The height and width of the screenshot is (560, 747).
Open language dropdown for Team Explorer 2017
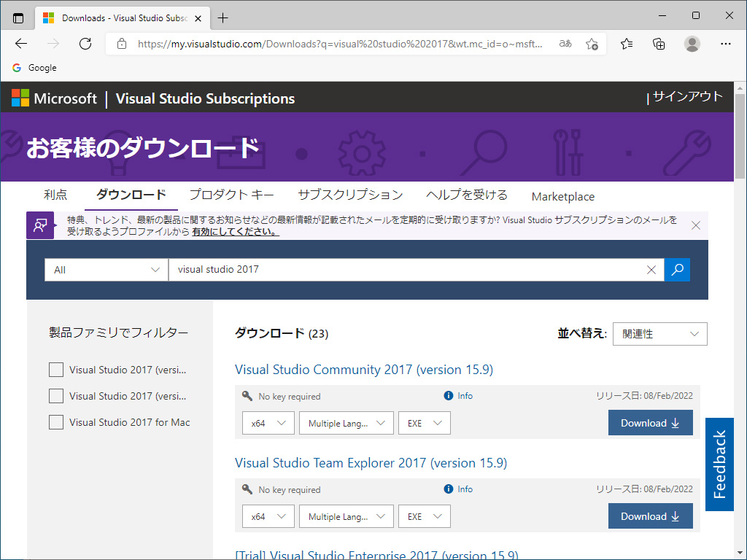347,516
